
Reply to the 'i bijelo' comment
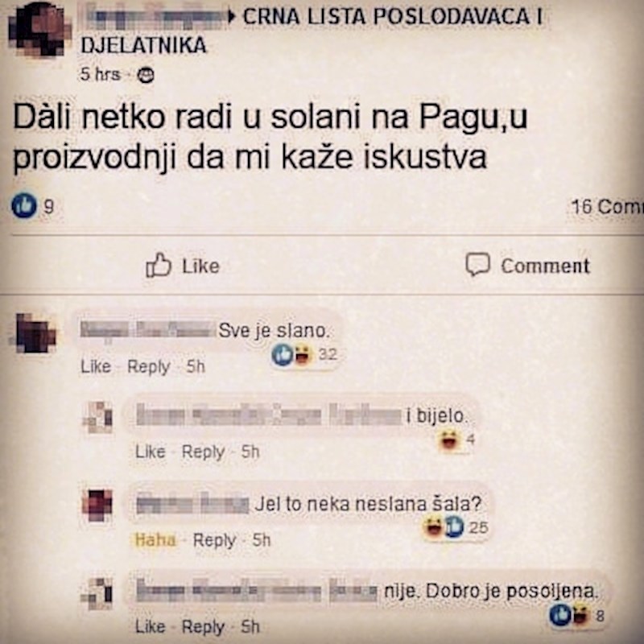[x=204, y=452]
